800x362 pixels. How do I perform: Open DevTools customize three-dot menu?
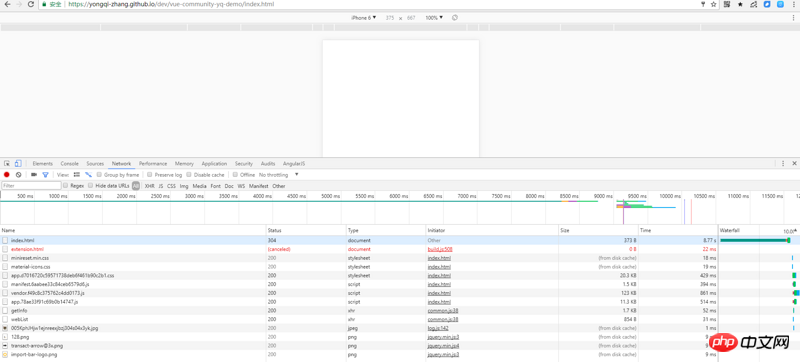pos(783,164)
